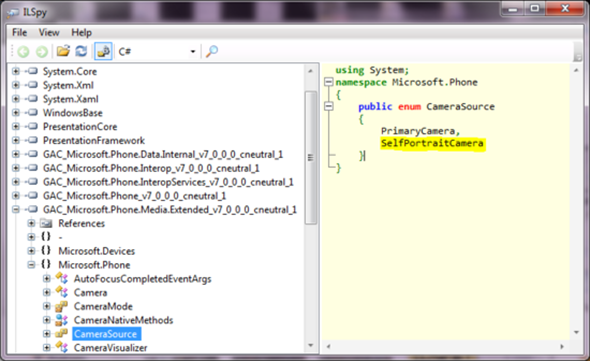
Task: Select GAC_Microsoft.Phone.InteropServices_v7_0_0_0_cneutral_1 item
Action: tap(168, 182)
